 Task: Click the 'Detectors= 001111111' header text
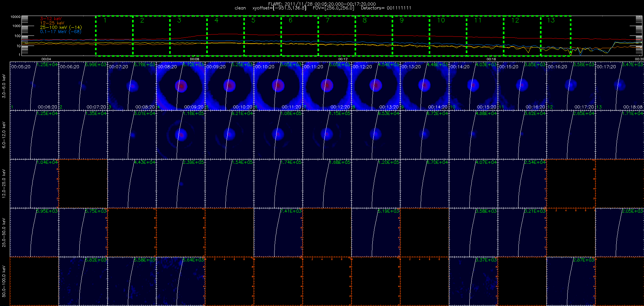click(x=386, y=8)
